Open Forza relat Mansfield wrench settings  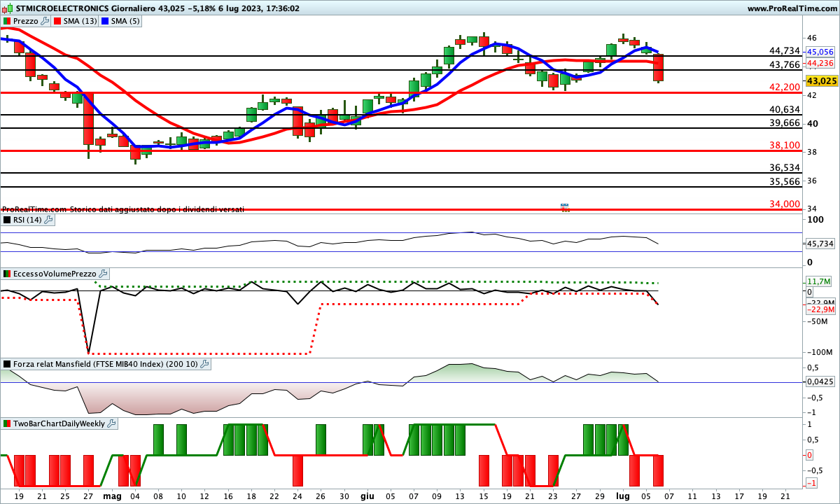pos(205,364)
